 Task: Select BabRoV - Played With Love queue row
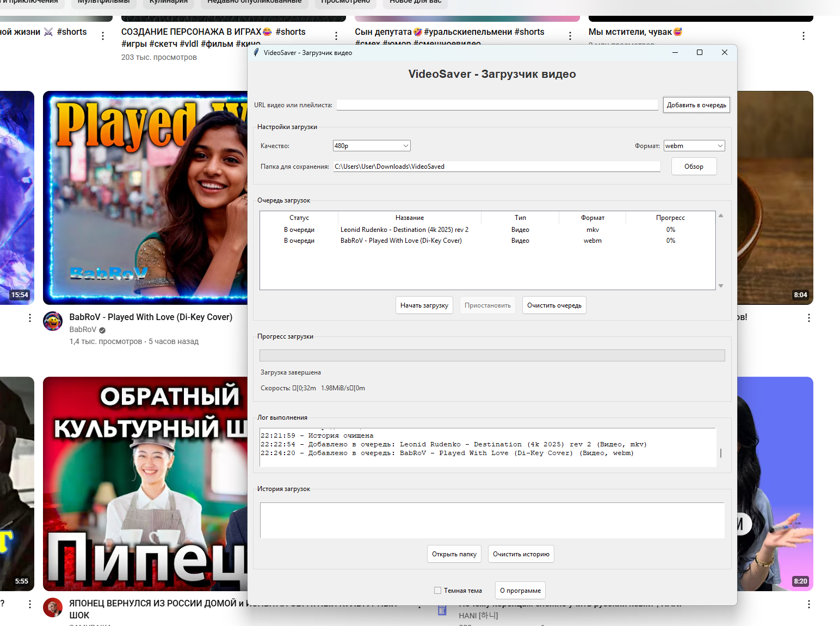(x=487, y=241)
